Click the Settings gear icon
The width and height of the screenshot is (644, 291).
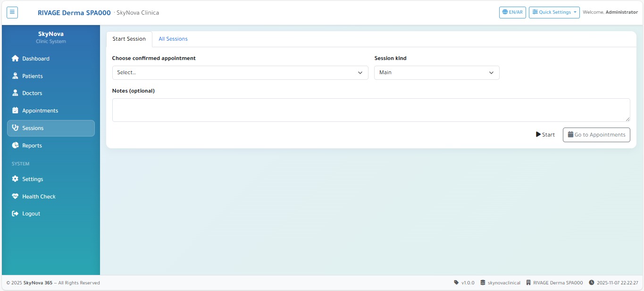[x=15, y=179]
